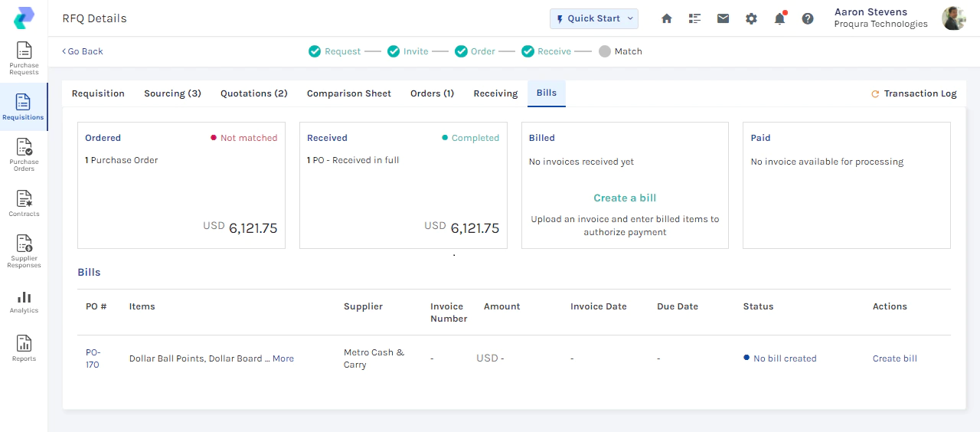980x432 pixels.
Task: Open the mail envelope icon
Action: [723, 18]
